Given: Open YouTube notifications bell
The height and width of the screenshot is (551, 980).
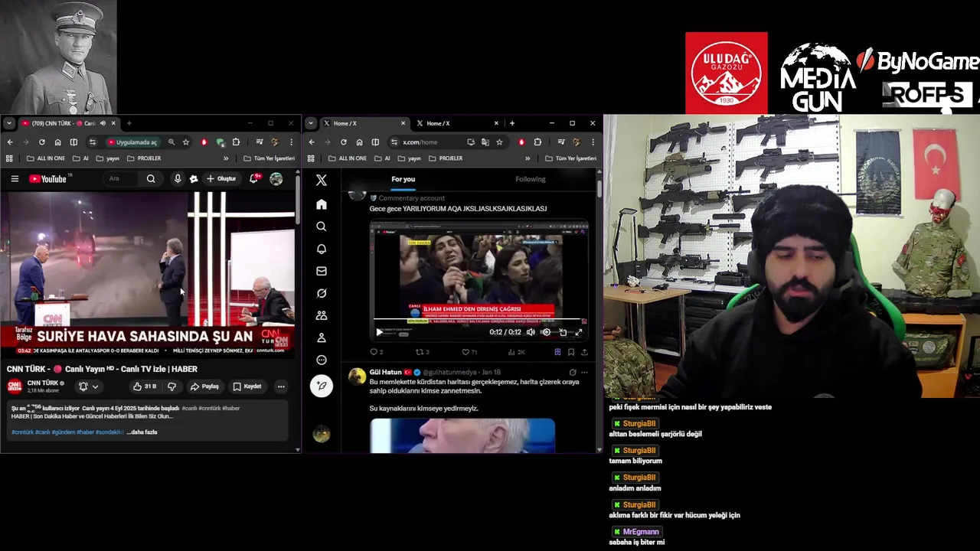Looking at the screenshot, I should click(x=254, y=178).
